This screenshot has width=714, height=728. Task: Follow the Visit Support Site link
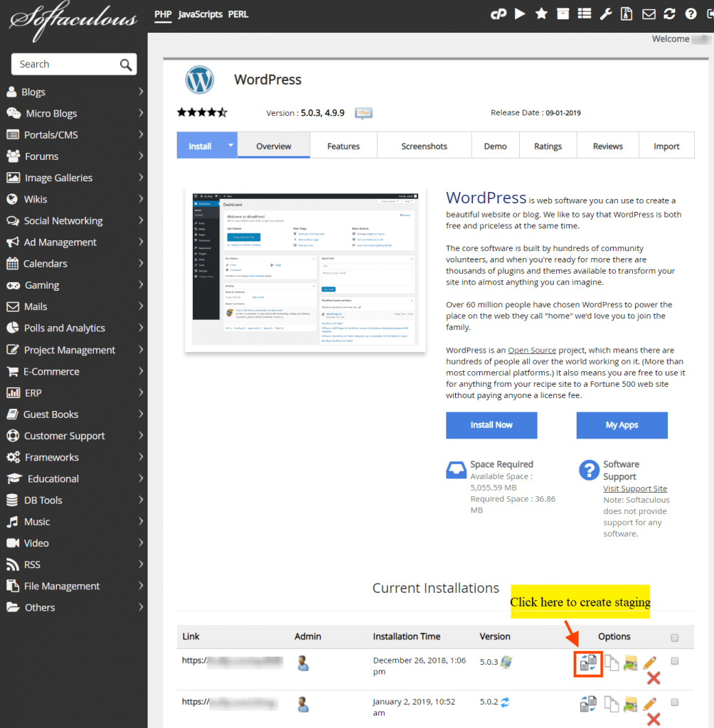pos(635,488)
